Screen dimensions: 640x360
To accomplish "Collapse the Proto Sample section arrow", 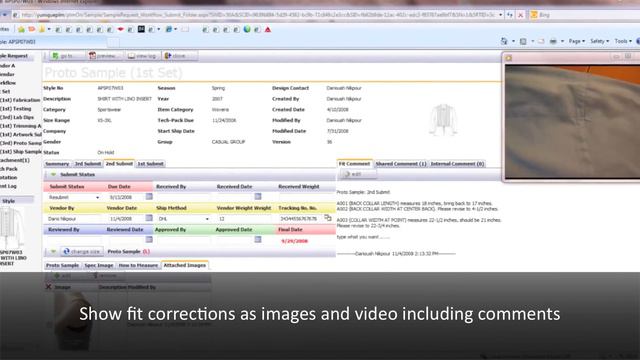I will tap(53, 251).
